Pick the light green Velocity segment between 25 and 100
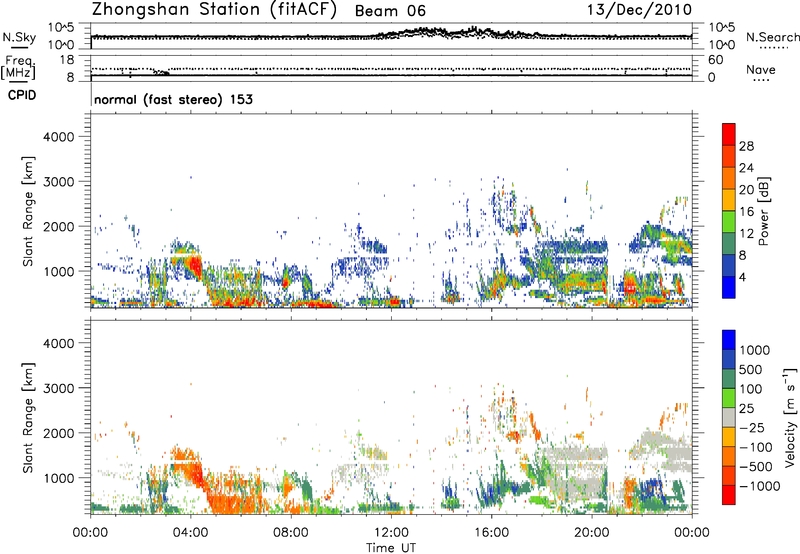 (x=729, y=398)
